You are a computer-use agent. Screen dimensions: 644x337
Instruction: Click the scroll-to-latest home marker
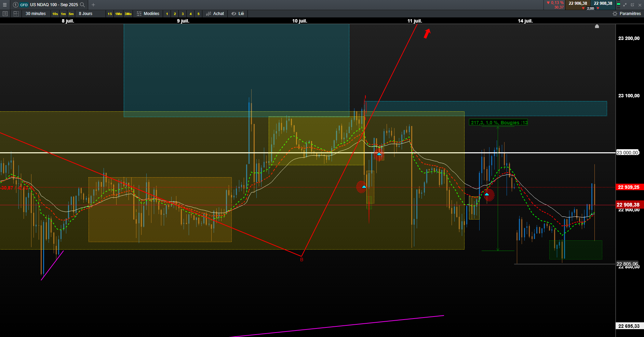click(x=597, y=26)
